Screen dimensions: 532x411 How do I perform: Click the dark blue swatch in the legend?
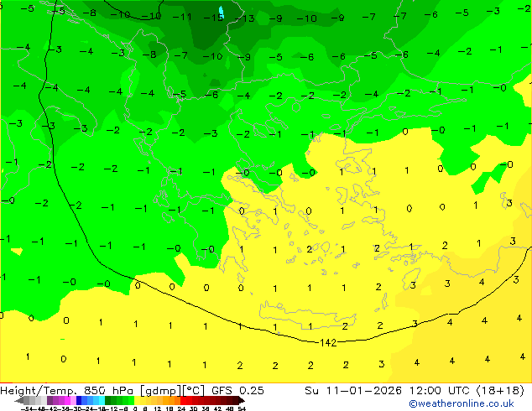pos(79,400)
